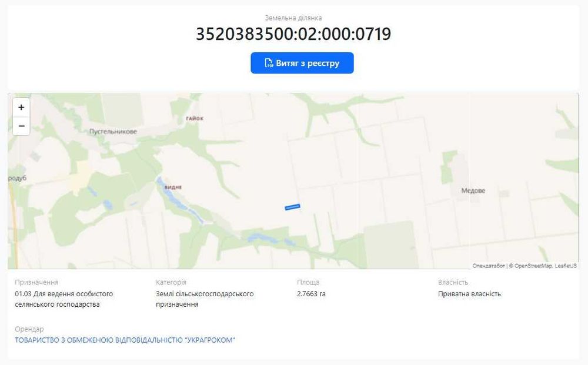Screen dimensions: 588x365
Task: Open the OpenStreetMap attribution link
Action: 533,266
